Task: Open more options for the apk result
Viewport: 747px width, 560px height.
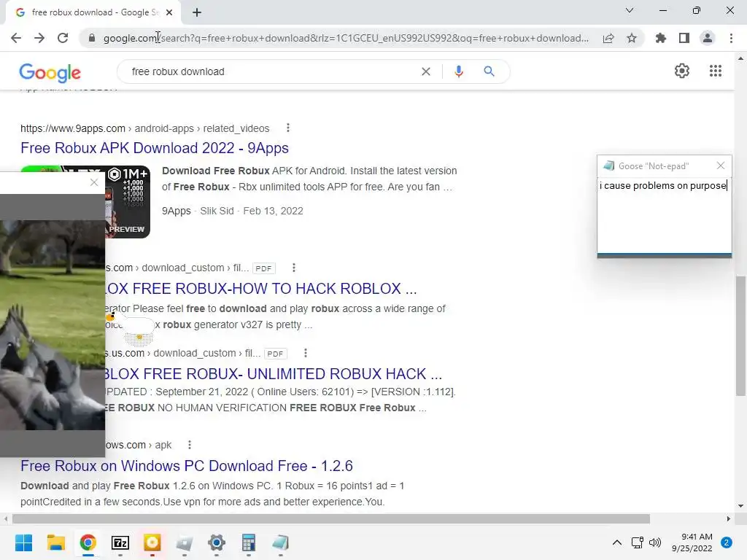Action: 190,445
